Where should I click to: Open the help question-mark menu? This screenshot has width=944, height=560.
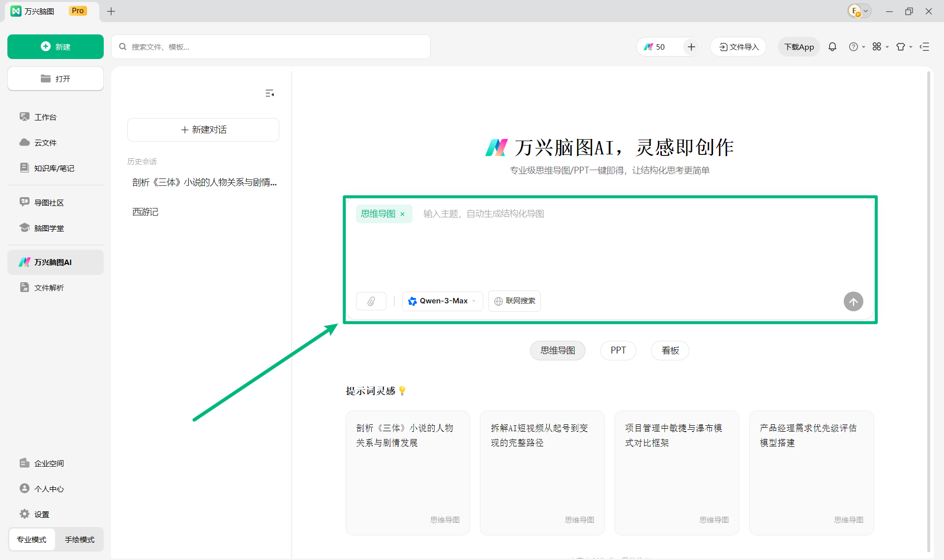coord(856,47)
